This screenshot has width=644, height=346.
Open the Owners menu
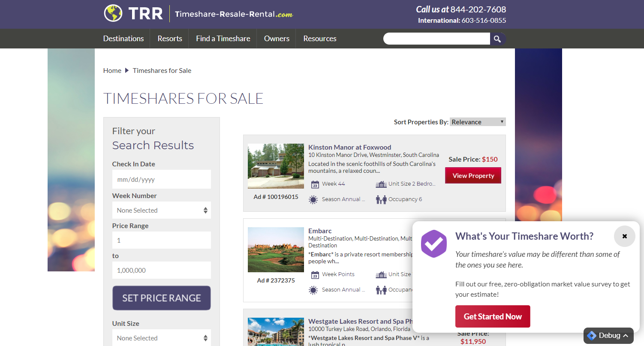point(277,39)
